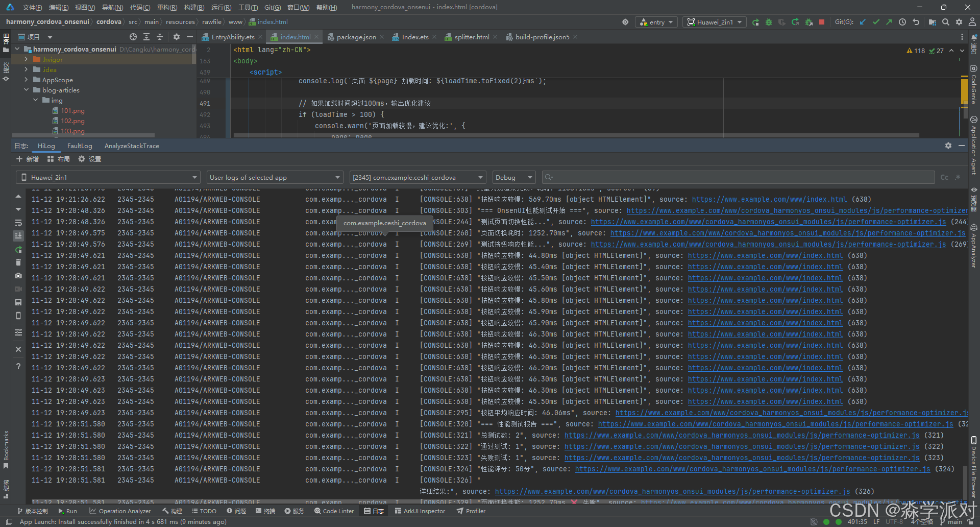Screen dimensions: 980x527
Task: Switch to the FaultLog tab
Action: pos(80,146)
